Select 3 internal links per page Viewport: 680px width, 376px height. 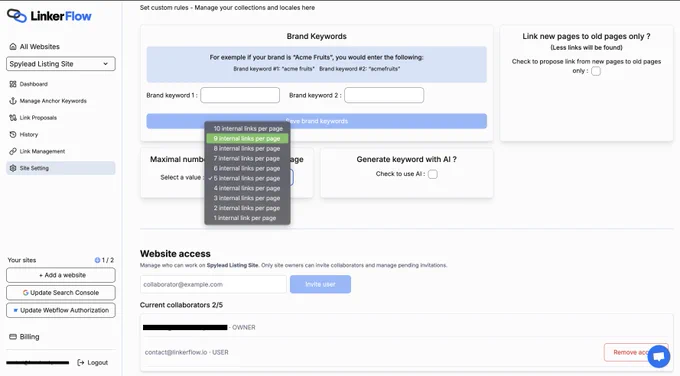coord(247,198)
